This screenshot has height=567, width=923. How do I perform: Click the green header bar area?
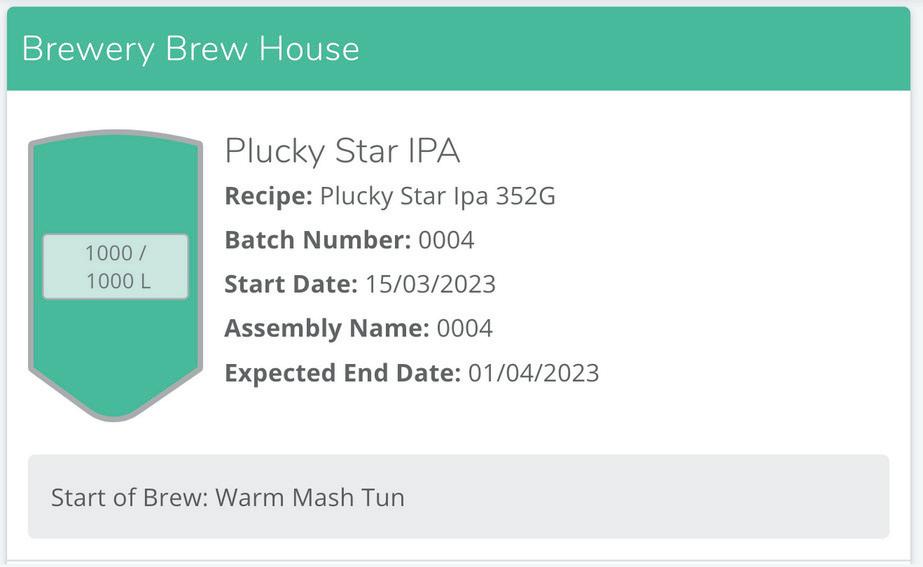click(x=459, y=48)
